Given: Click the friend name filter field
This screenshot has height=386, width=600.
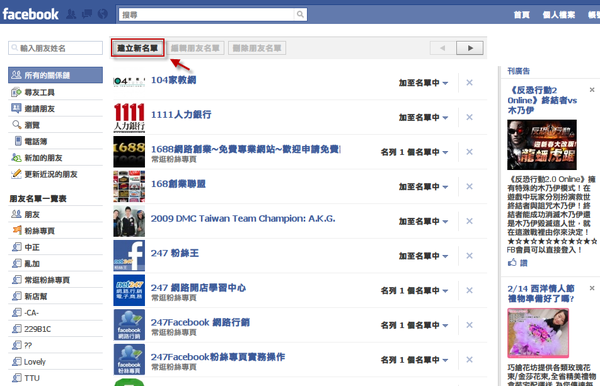Looking at the screenshot, I should pyautogui.click(x=55, y=48).
